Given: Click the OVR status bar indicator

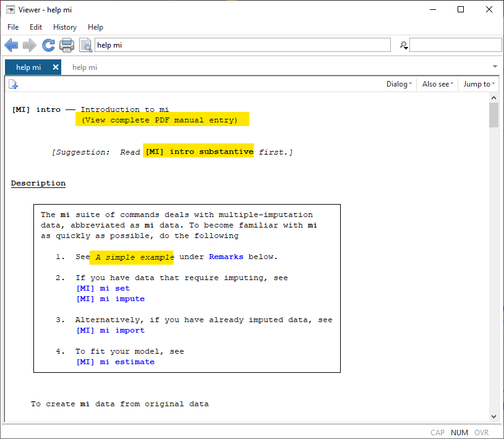Looking at the screenshot, I should (x=482, y=433).
